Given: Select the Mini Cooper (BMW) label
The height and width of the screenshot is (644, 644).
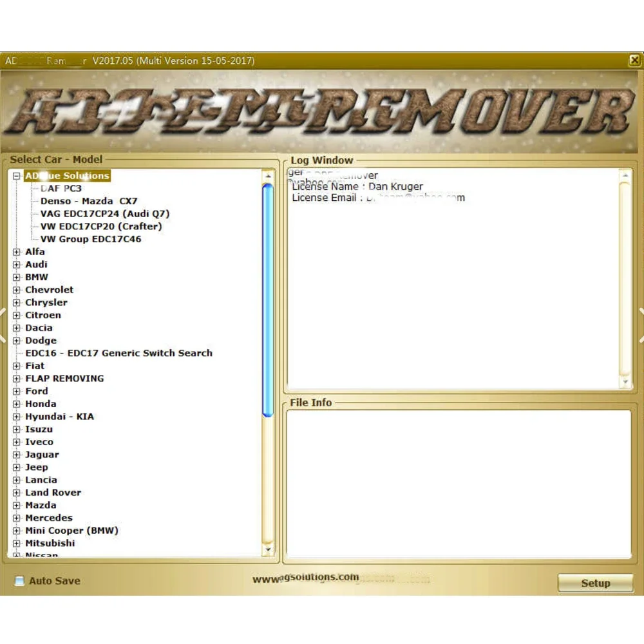Looking at the screenshot, I should pos(72,531).
